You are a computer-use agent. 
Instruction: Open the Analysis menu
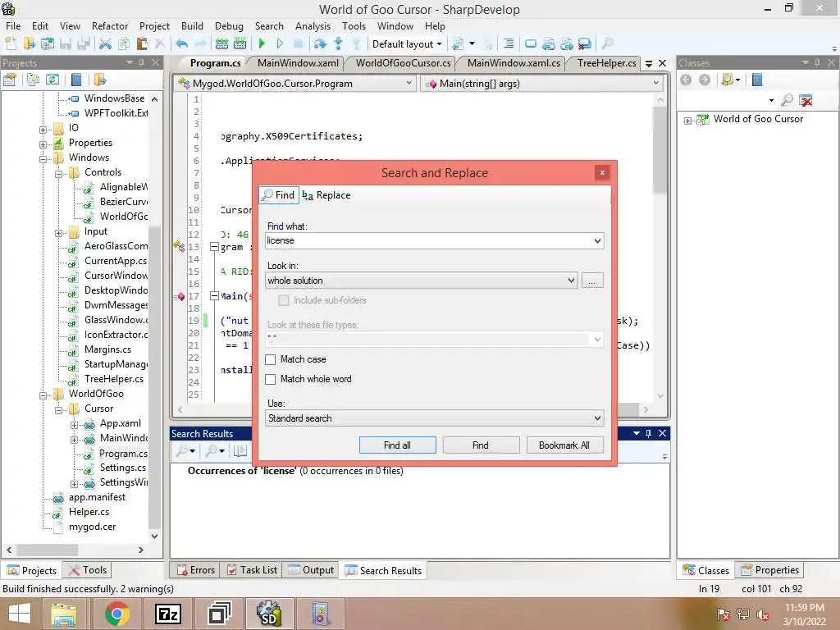point(313,25)
